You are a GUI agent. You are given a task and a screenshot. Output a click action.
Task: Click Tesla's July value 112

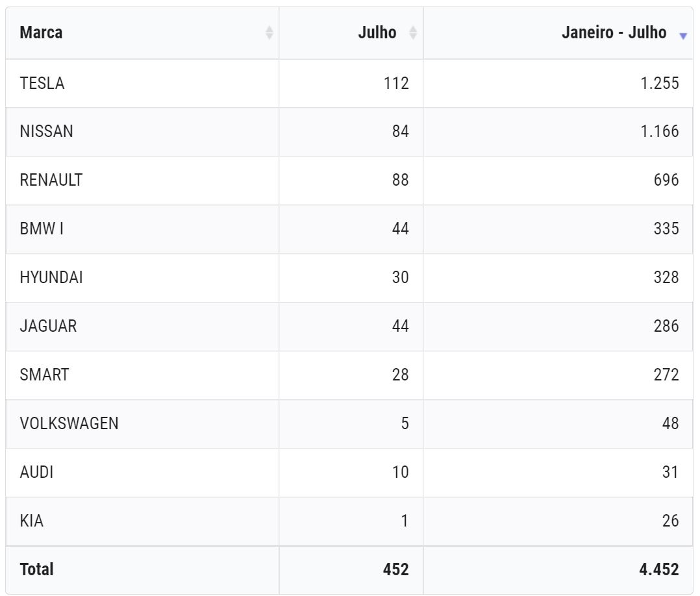pyautogui.click(x=396, y=84)
